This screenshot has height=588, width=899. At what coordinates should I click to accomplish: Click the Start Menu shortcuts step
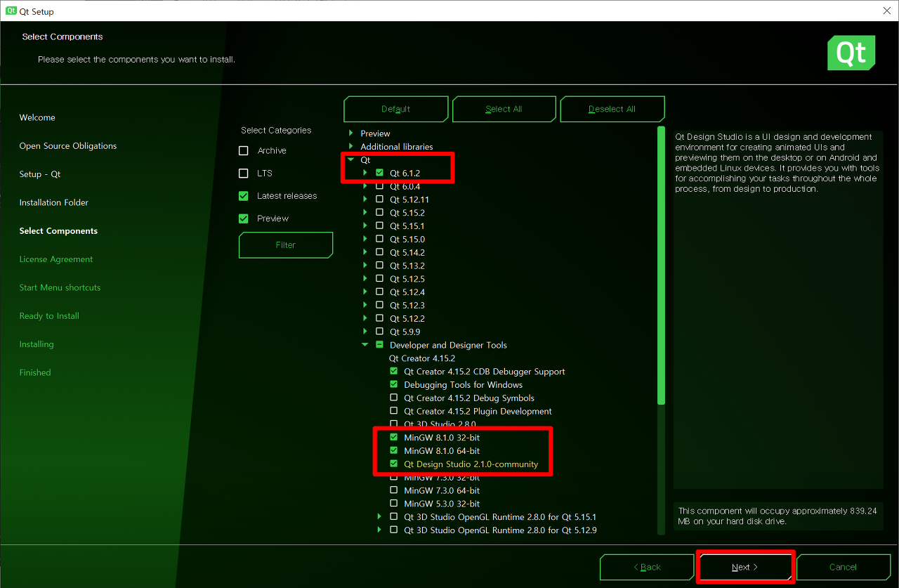(60, 287)
